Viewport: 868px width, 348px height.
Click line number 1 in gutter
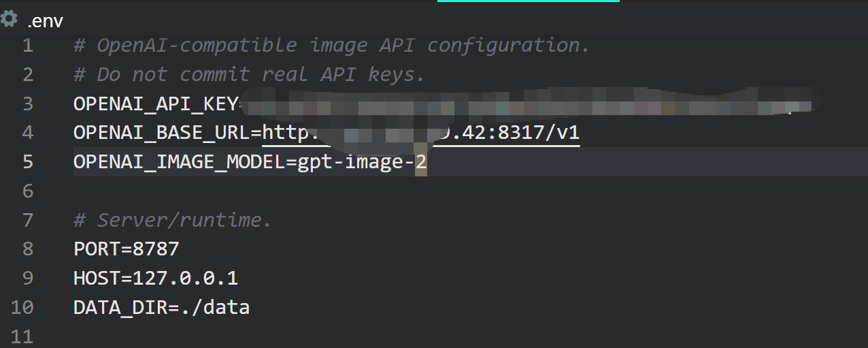27,46
